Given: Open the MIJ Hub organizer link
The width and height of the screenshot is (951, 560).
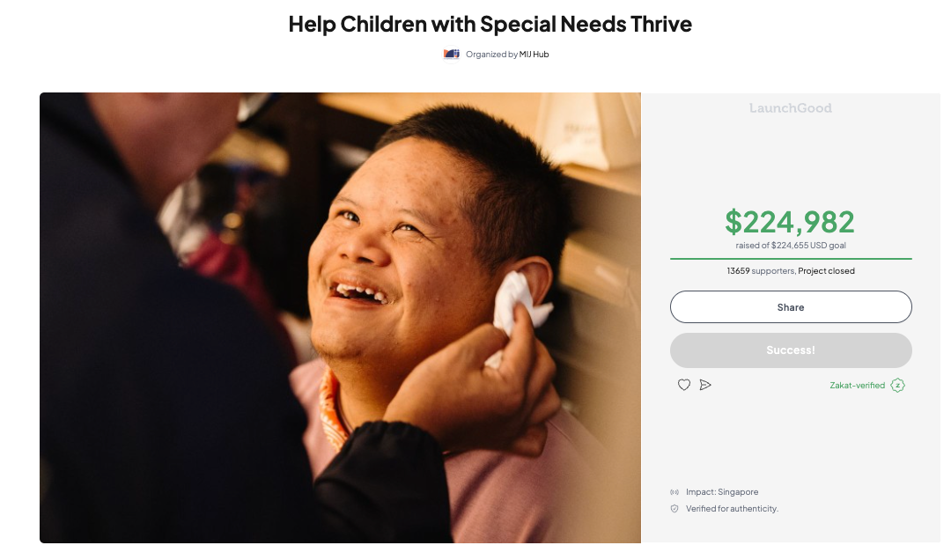Looking at the screenshot, I should click(534, 54).
